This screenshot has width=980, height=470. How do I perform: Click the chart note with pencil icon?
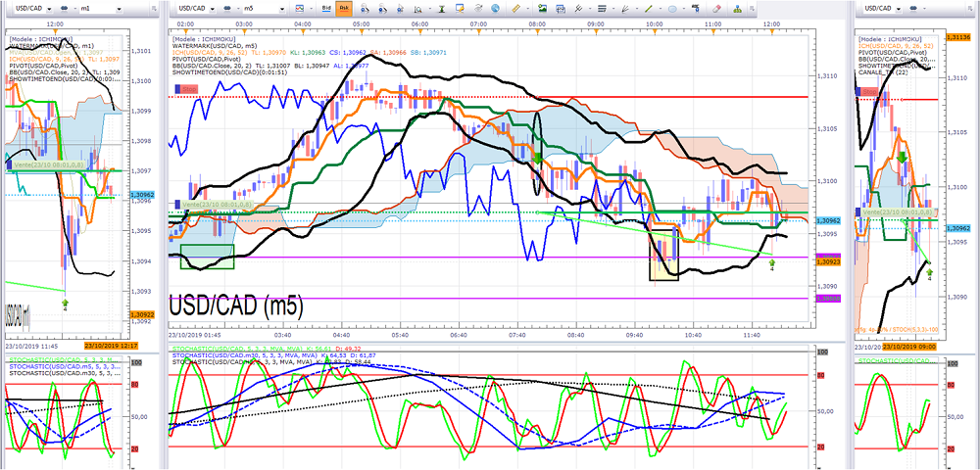pos(460,8)
